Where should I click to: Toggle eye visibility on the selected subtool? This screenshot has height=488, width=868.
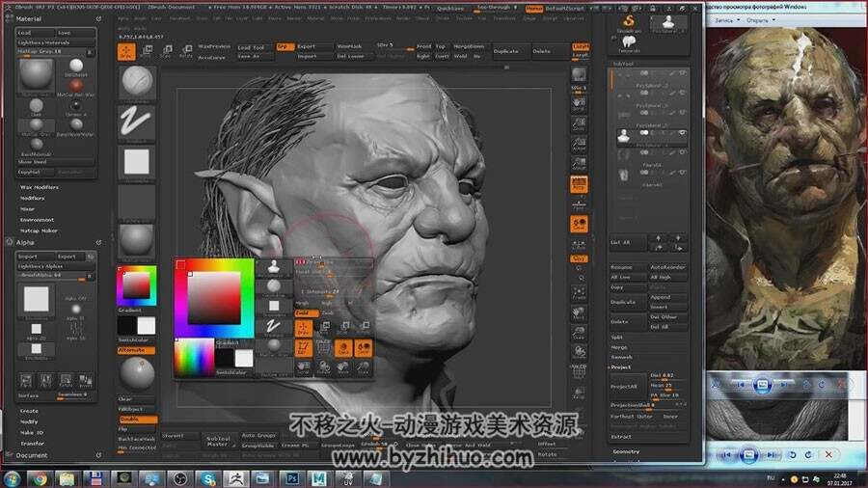[683, 133]
